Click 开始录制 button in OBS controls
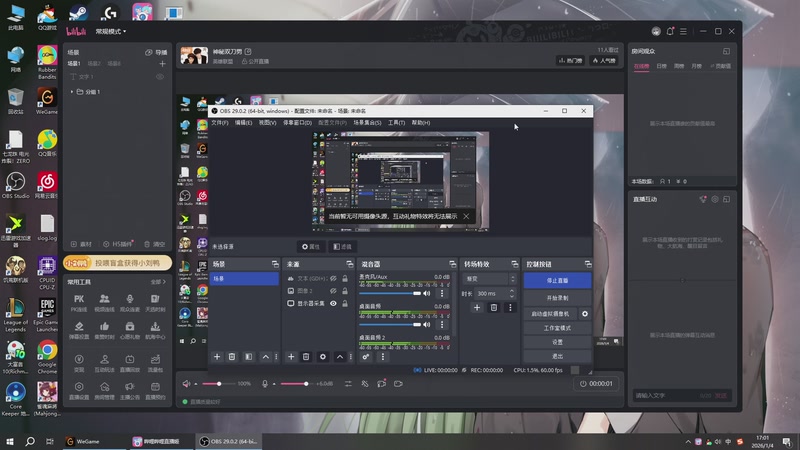The height and width of the screenshot is (450, 800). click(x=557, y=298)
